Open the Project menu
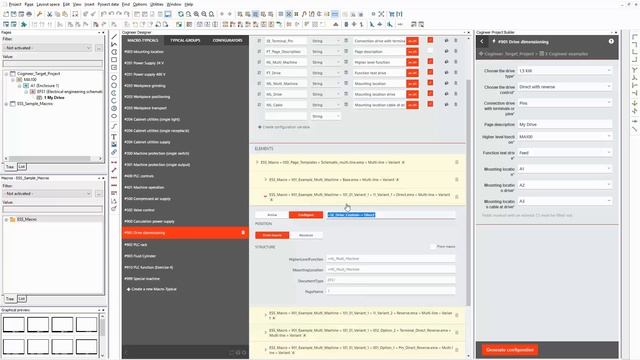The width and height of the screenshot is (640, 360). tap(15, 4)
